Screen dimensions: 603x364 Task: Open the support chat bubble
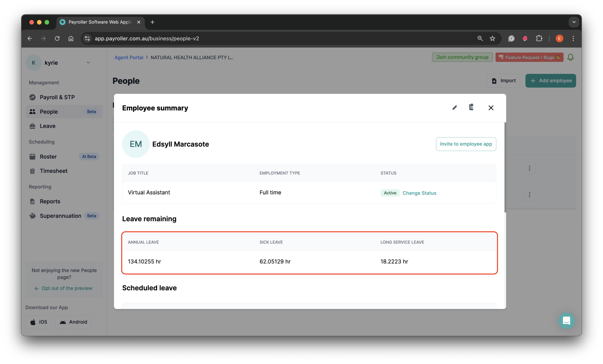[x=566, y=320]
